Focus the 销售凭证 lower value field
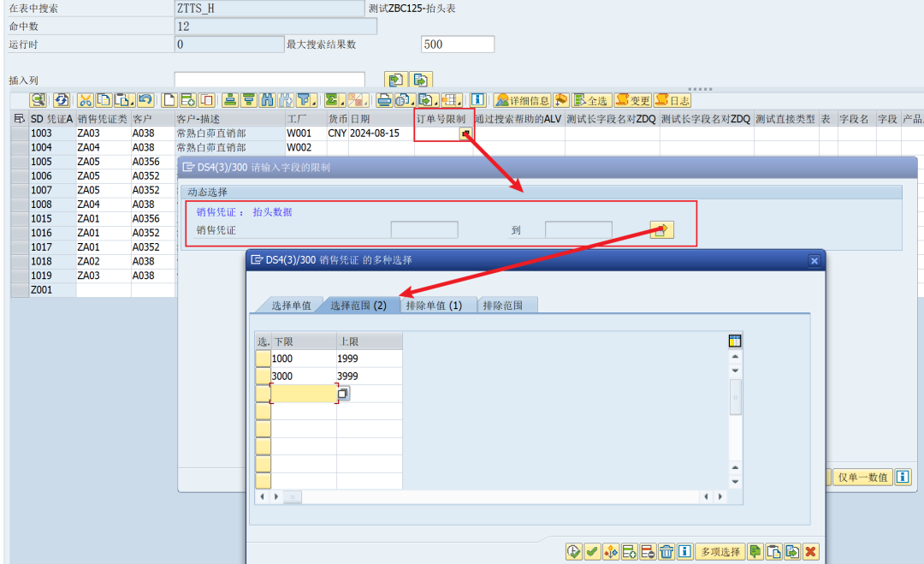The width and height of the screenshot is (924, 564). [424, 230]
